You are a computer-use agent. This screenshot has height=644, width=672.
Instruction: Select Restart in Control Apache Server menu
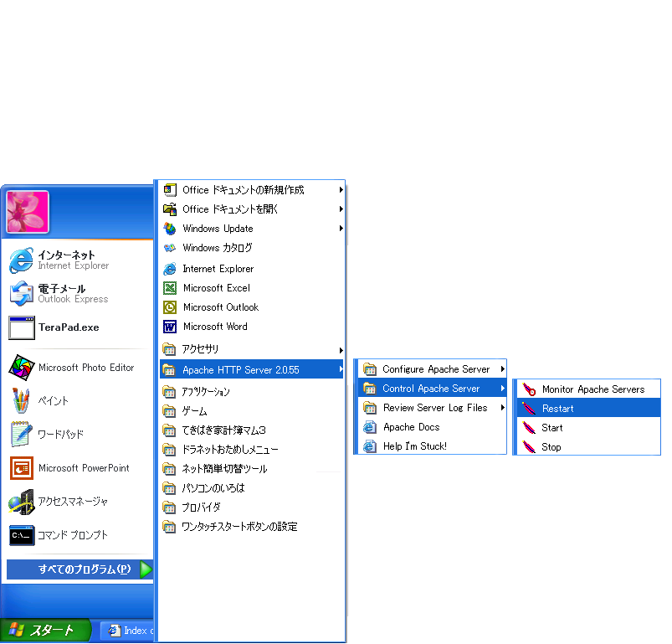[x=557, y=409]
